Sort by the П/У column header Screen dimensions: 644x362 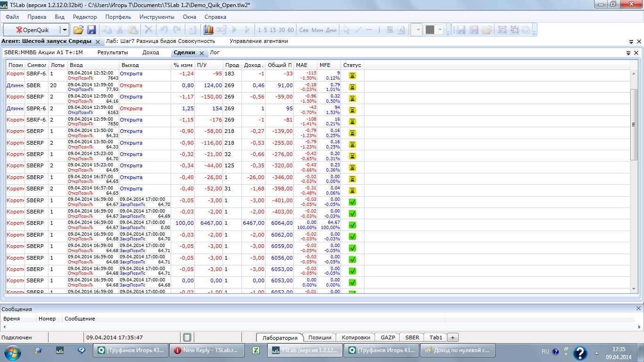pyautogui.click(x=208, y=65)
